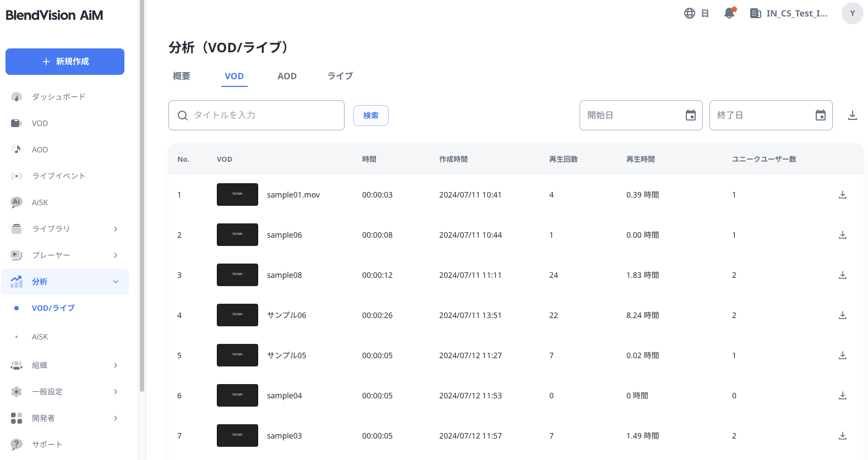Select the 概要 tab
The height and width of the screenshot is (460, 868).
[x=182, y=76]
